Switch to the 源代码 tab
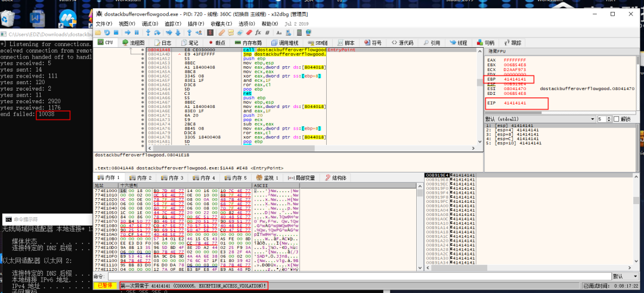644x293 pixels. (x=402, y=43)
